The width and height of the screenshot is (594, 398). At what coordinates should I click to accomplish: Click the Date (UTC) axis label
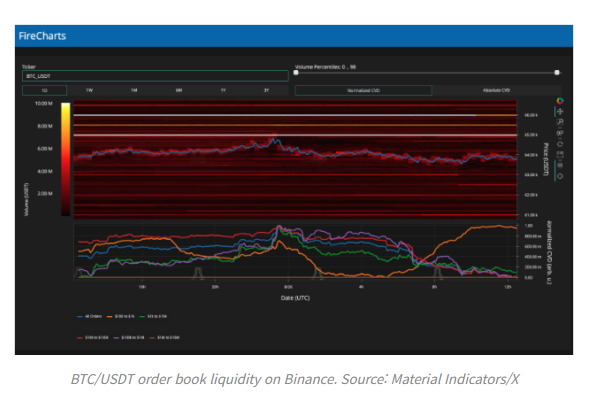[x=295, y=298]
